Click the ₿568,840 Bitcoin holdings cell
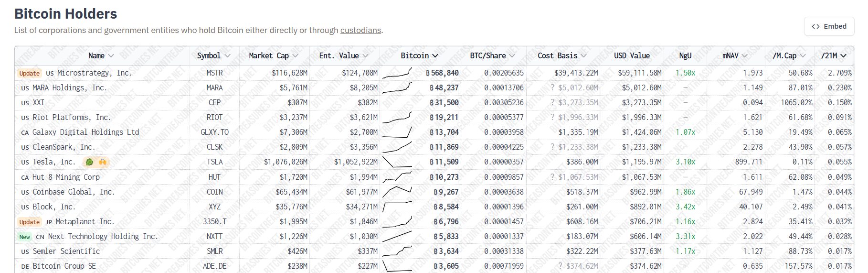868x273 pixels. click(x=442, y=73)
